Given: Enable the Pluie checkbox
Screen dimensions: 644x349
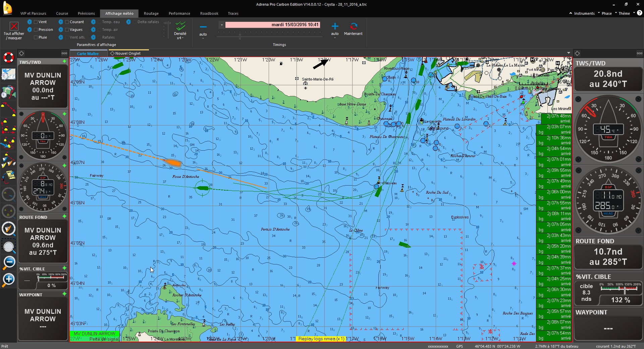Looking at the screenshot, I should 36,38.
